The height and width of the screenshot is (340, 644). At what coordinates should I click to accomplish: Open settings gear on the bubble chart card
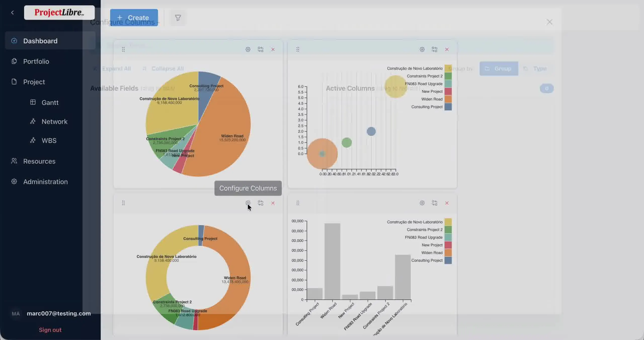tap(422, 49)
